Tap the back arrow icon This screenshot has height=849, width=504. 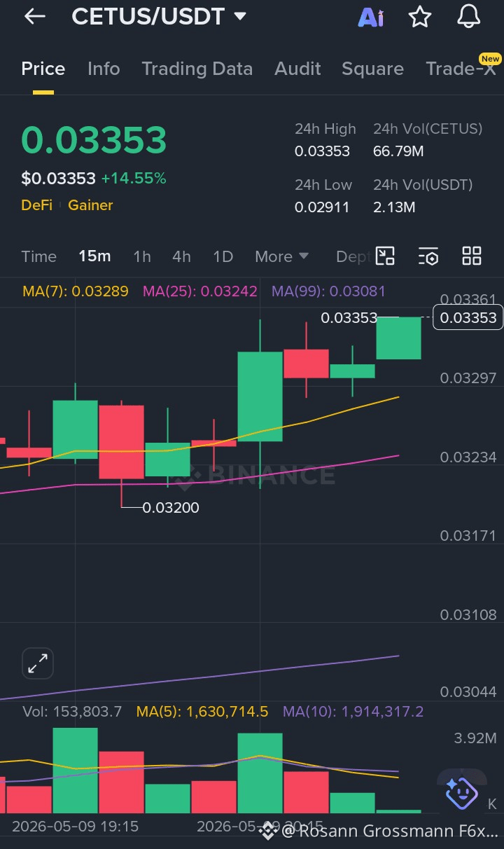point(34,17)
